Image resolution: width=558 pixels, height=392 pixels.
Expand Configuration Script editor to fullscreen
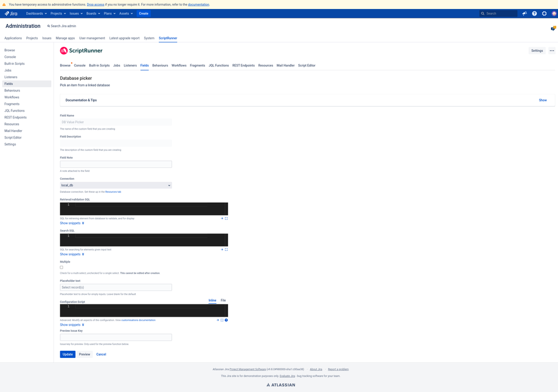click(x=222, y=320)
